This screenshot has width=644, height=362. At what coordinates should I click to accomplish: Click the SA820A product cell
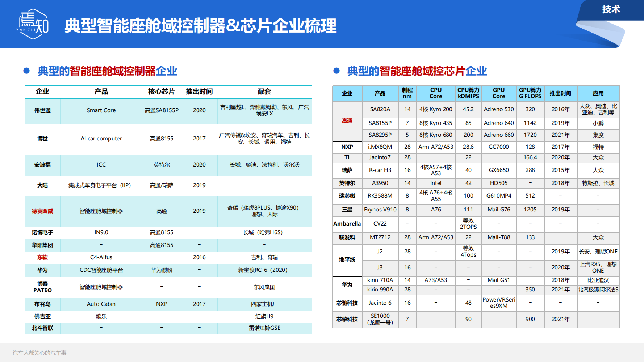tap(380, 109)
